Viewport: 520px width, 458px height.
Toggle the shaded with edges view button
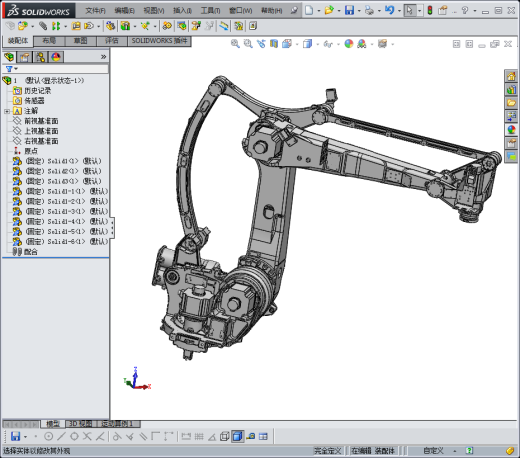[238, 436]
